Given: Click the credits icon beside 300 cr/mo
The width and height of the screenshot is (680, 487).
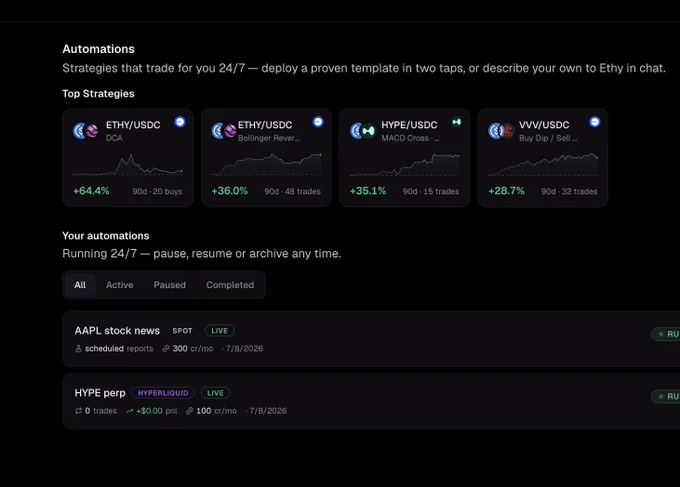Looking at the screenshot, I should [x=166, y=349].
